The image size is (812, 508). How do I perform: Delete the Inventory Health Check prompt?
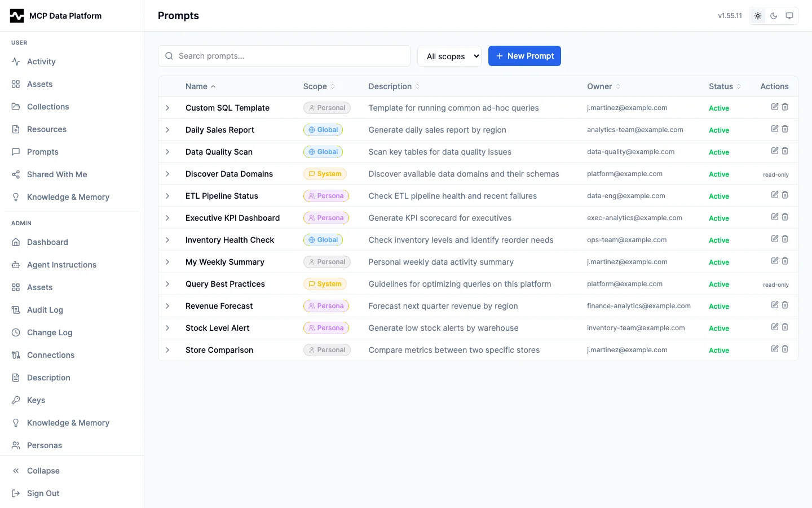785,239
